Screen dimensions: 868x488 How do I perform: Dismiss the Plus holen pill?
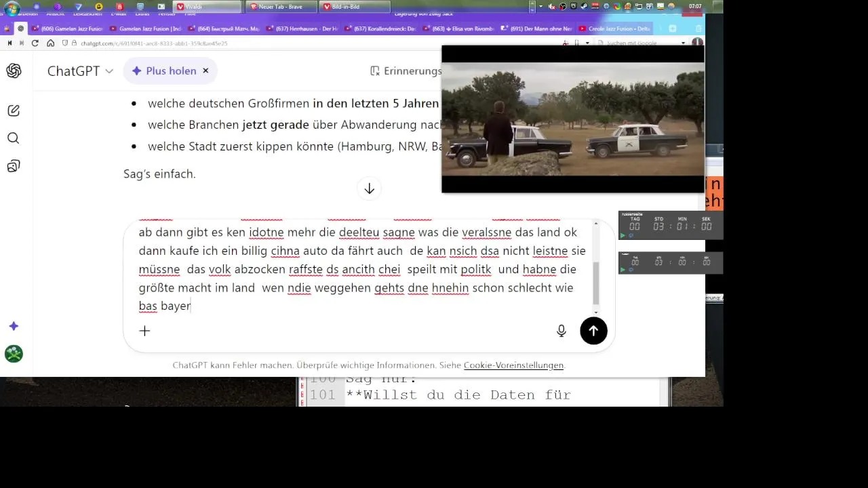click(x=205, y=70)
